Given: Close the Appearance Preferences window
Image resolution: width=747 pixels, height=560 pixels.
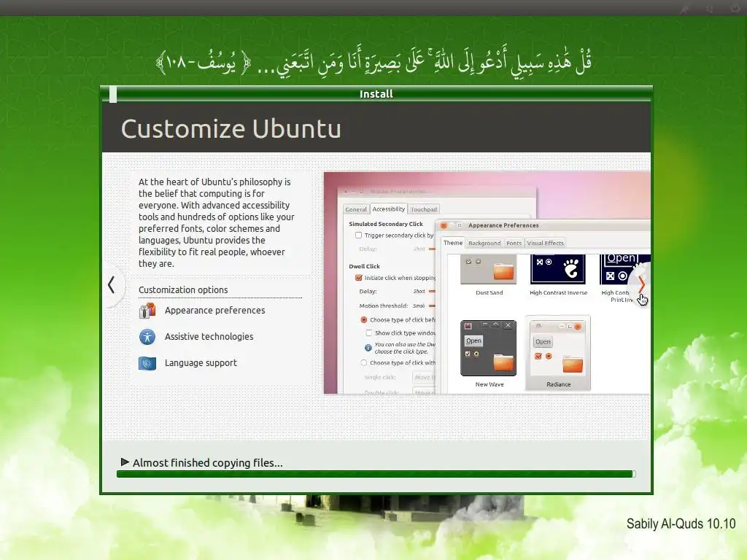Looking at the screenshot, I should tap(444, 225).
